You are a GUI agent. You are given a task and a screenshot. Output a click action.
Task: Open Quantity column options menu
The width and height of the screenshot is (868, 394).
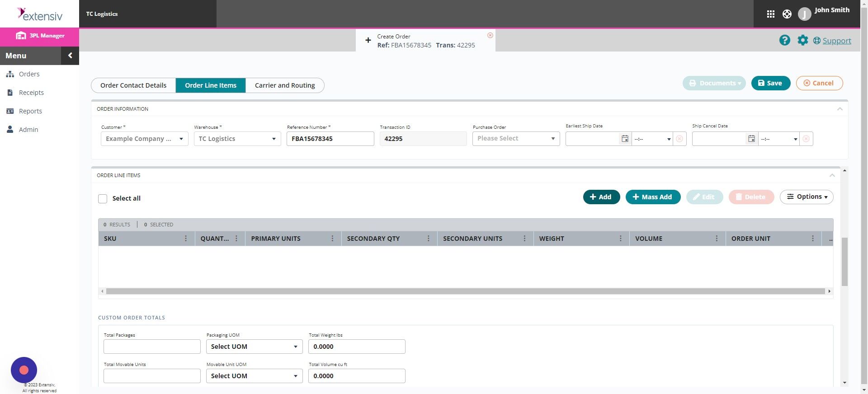(x=236, y=239)
